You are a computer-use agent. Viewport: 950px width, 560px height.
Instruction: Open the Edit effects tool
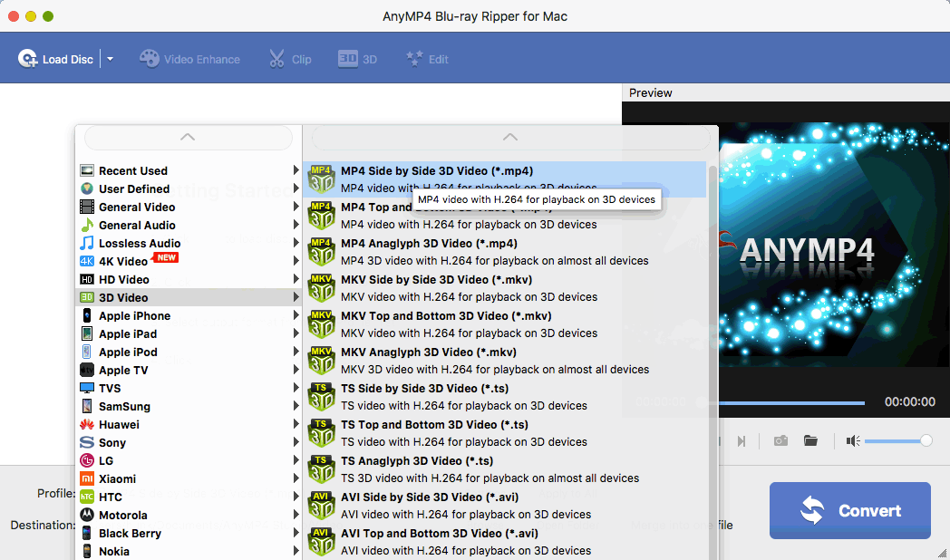coord(427,59)
